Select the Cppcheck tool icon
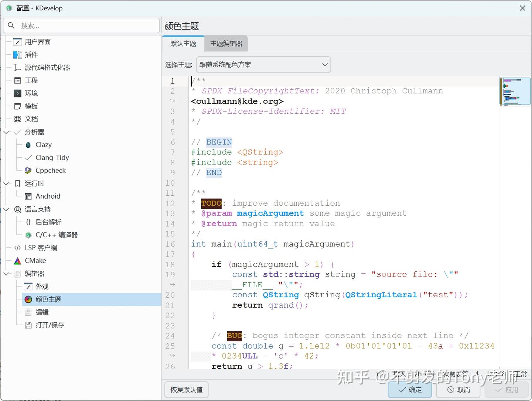532x401 pixels. coord(28,170)
